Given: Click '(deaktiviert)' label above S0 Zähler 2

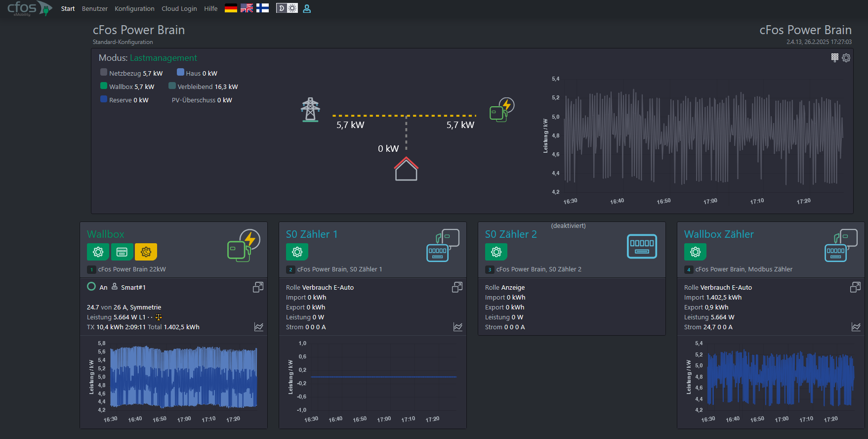Looking at the screenshot, I should click(568, 226).
